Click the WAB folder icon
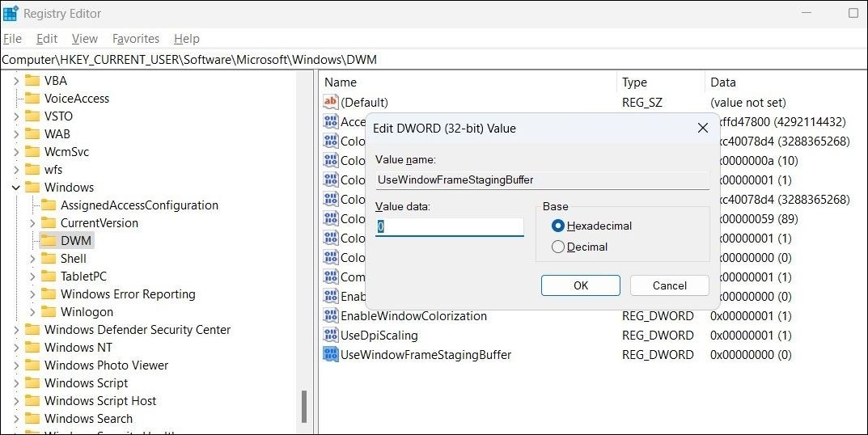Viewport: 868px width, 435px height. (32, 134)
